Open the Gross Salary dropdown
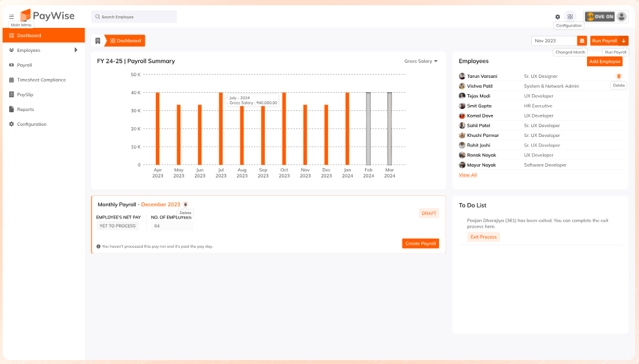Screen dimensions: 639x364 coord(421,61)
